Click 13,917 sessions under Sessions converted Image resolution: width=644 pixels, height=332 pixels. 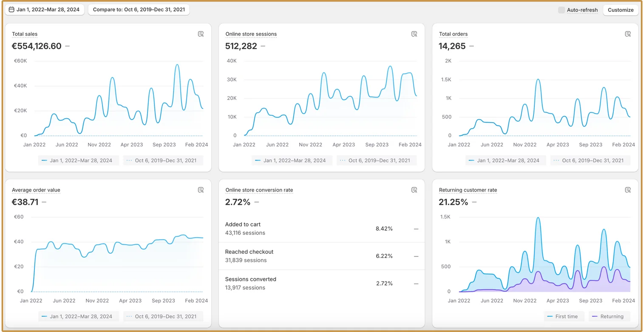point(245,288)
